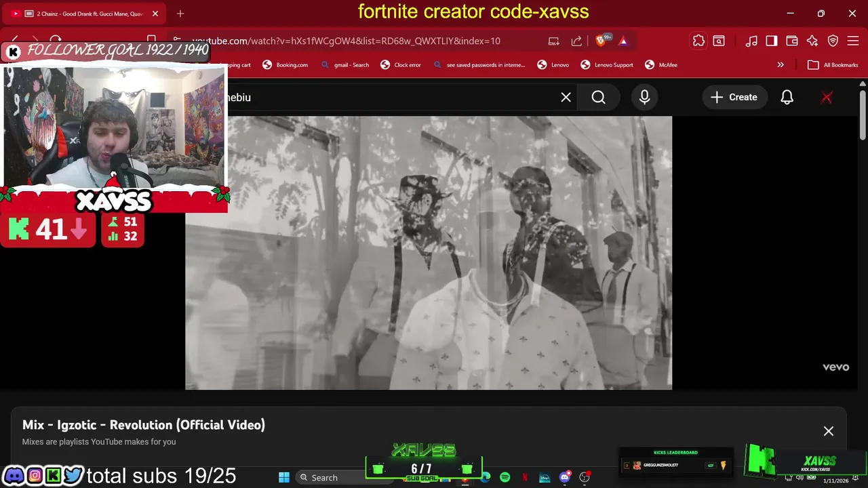Toggle the Brave sidebar panel
868x488 pixels.
pos(772,41)
